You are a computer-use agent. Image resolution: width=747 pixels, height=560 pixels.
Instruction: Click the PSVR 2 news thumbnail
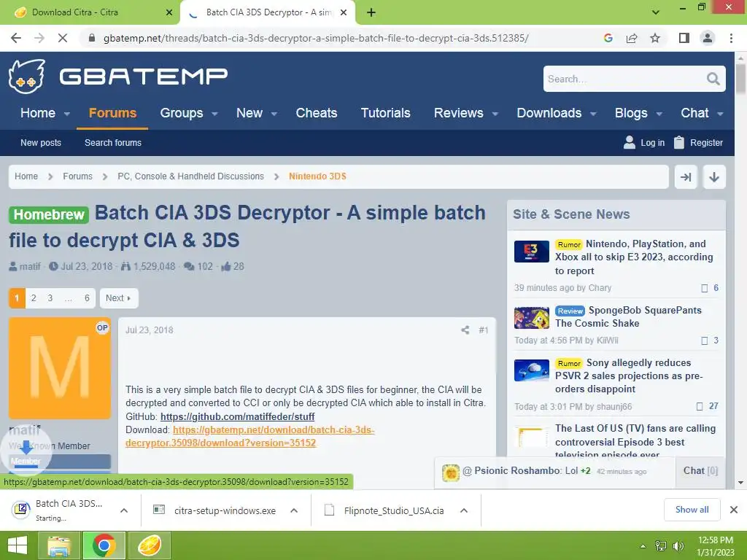[x=532, y=370]
